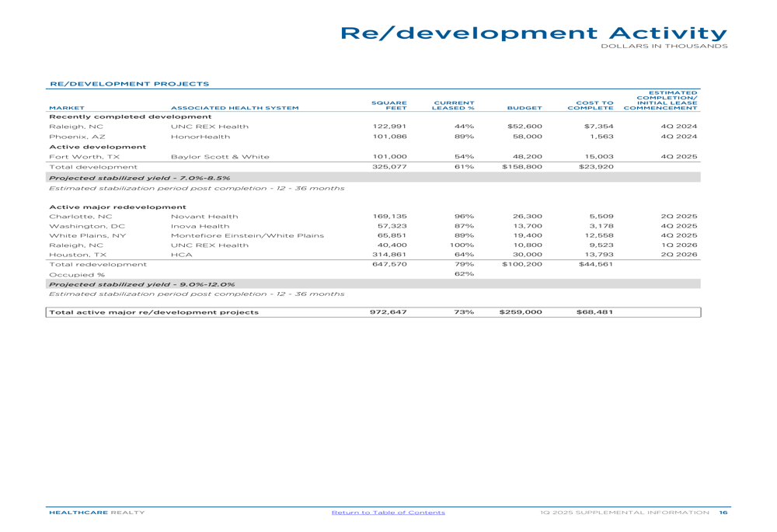Click the 169,135 square feet value
777x532 pixels.
click(x=389, y=216)
